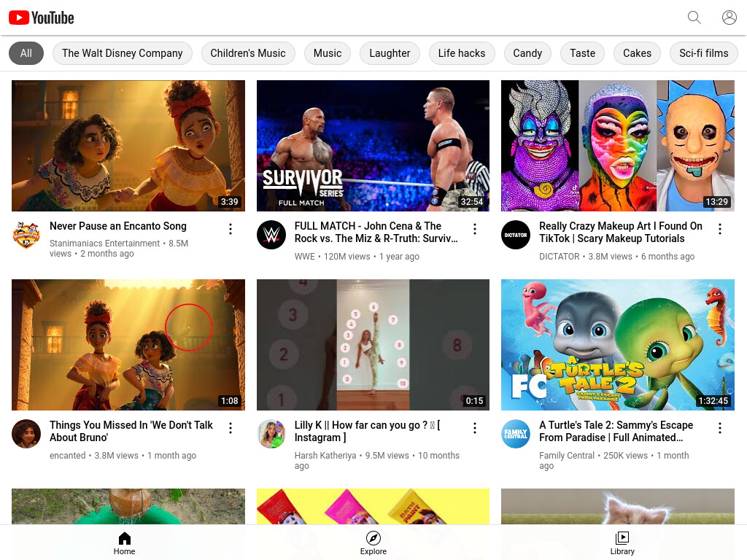This screenshot has width=747, height=560.
Task: Select the Cakes filter chip
Action: click(x=637, y=53)
